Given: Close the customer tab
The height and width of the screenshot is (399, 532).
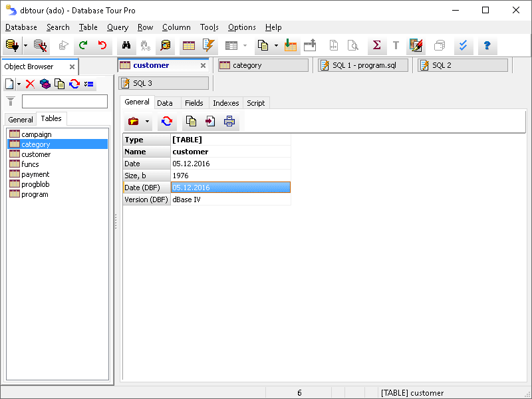Looking at the screenshot, I should 203,65.
